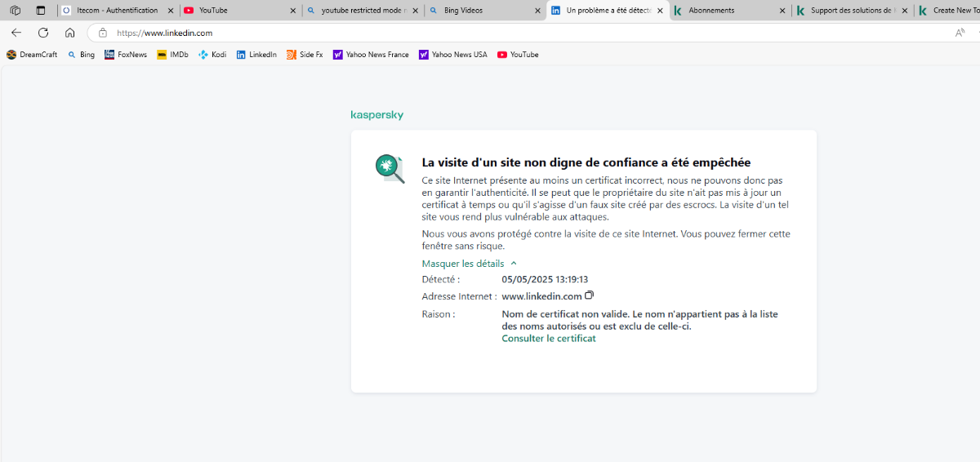Select the www.linkedin.com address text

(541, 296)
